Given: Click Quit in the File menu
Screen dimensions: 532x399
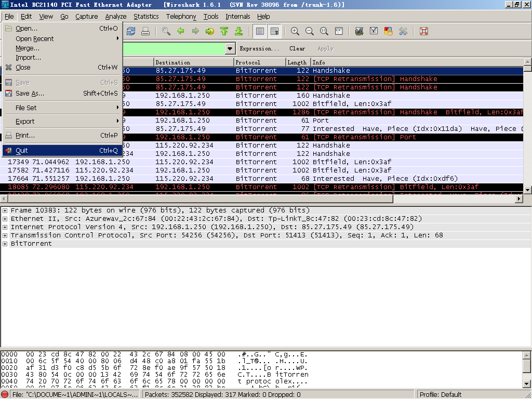Looking at the screenshot, I should tap(62, 150).
